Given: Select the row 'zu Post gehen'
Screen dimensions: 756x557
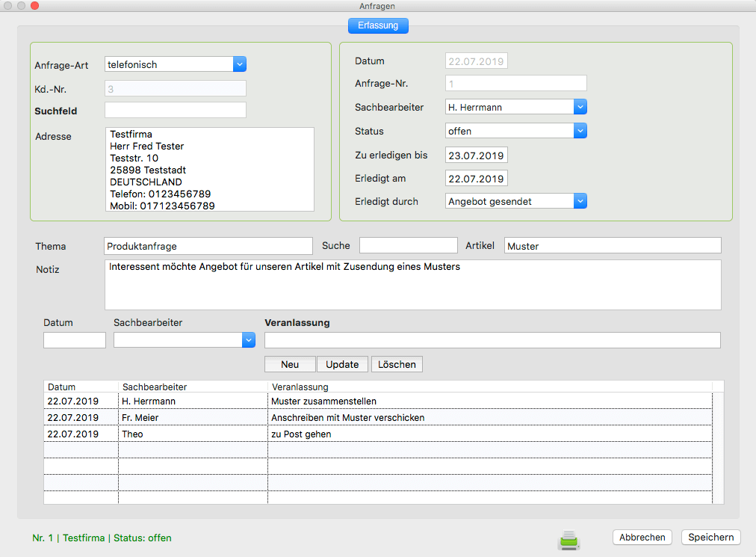Looking at the screenshot, I should pos(378,434).
